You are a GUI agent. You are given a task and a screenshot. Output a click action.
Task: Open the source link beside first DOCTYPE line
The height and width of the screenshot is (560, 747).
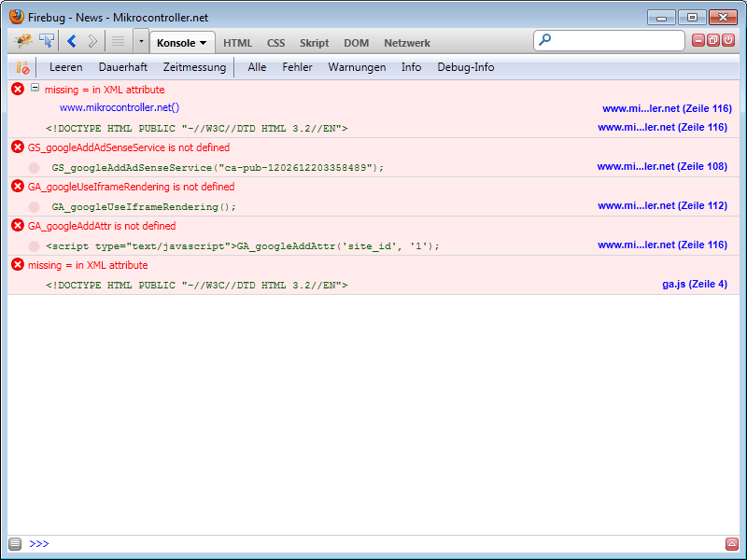662,128
